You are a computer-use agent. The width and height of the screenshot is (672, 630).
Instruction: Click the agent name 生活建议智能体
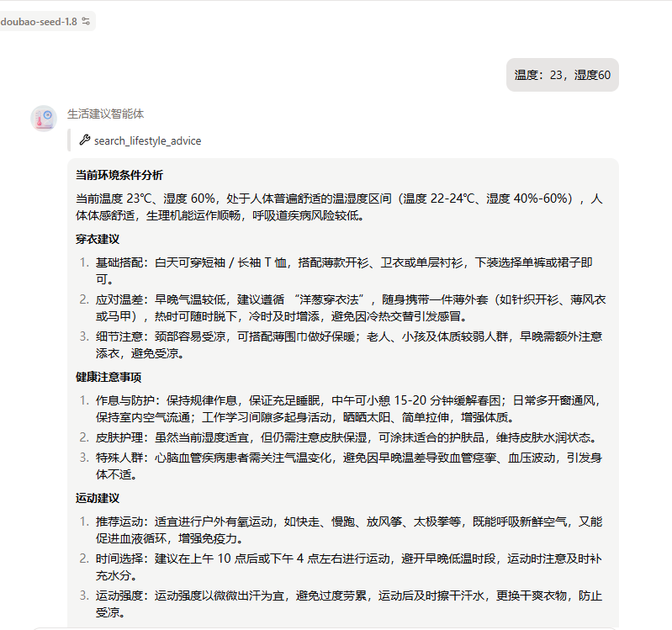coord(105,114)
